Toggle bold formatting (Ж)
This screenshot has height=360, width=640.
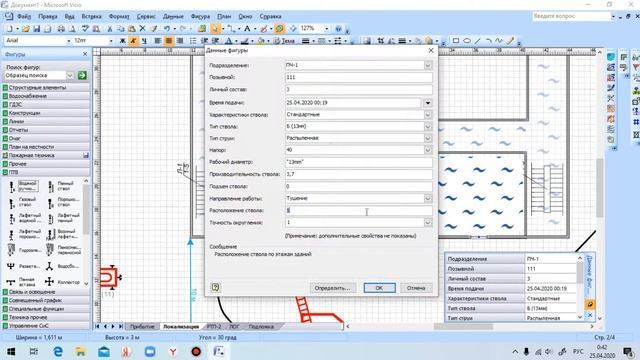[122, 41]
